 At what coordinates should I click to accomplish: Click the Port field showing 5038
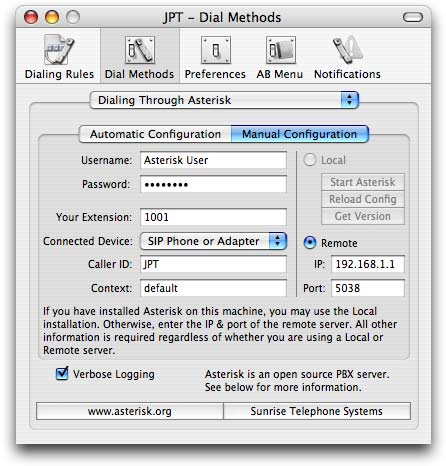(x=368, y=288)
